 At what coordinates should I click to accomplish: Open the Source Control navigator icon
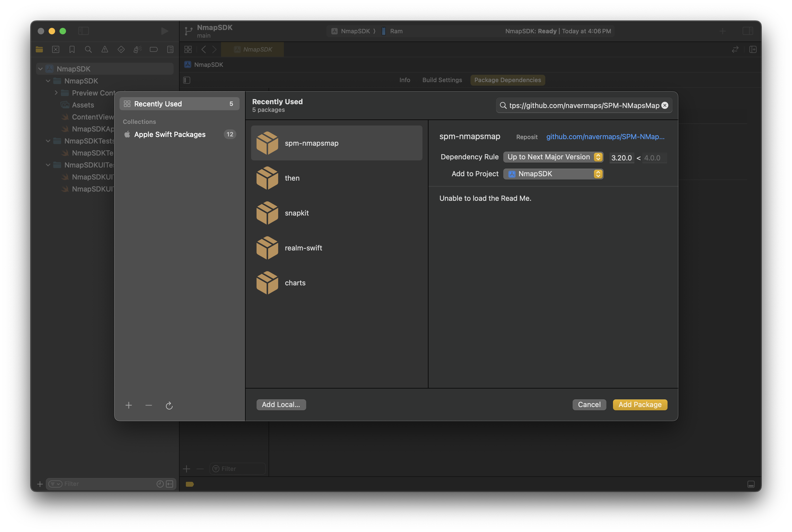[56, 50]
